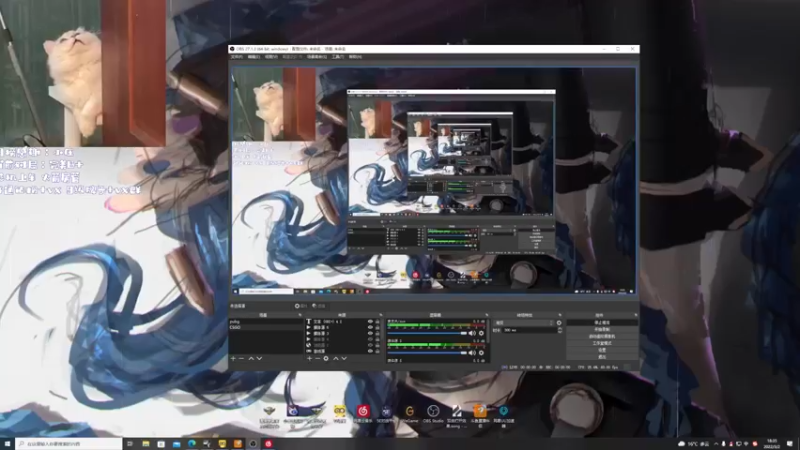Open File Explorer from the taskbar
800x450 pixels.
145,444
